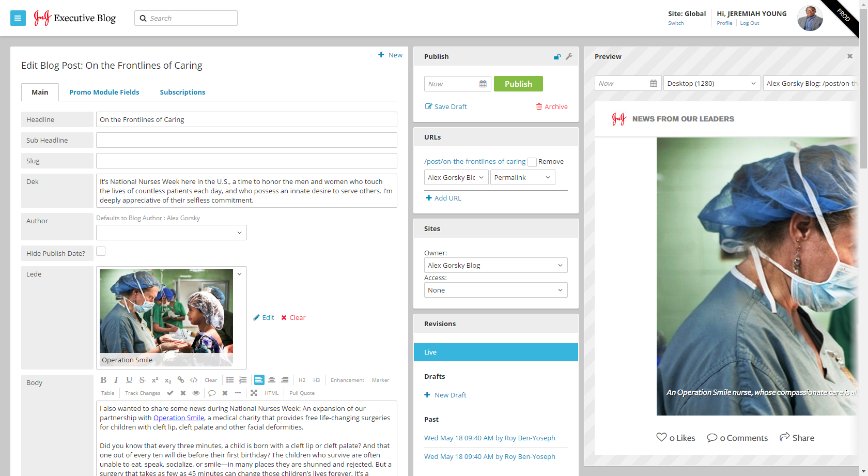Open the Author dropdown

click(172, 233)
